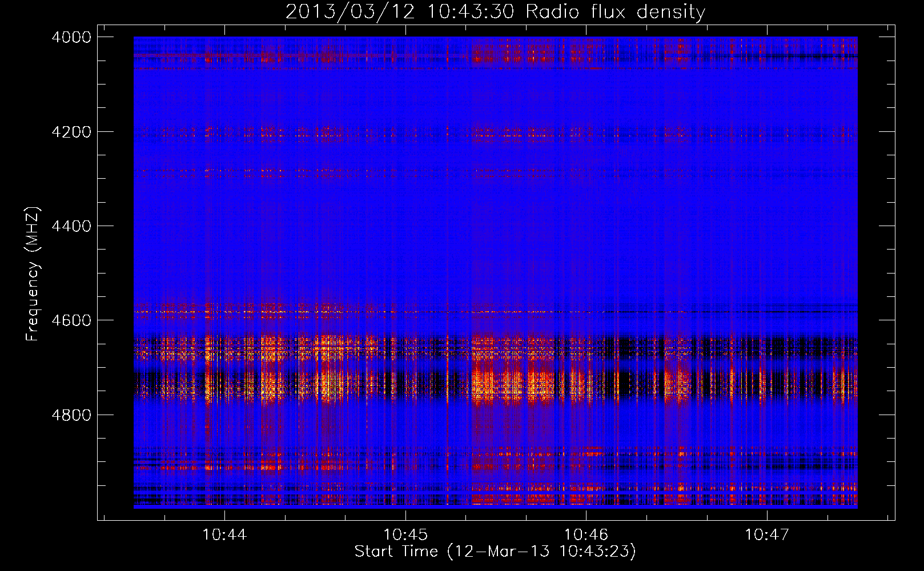Click the 'Start Time (12-Mar-13 10:43:23)' axis title
This screenshot has height=571, width=924.
[495, 552]
